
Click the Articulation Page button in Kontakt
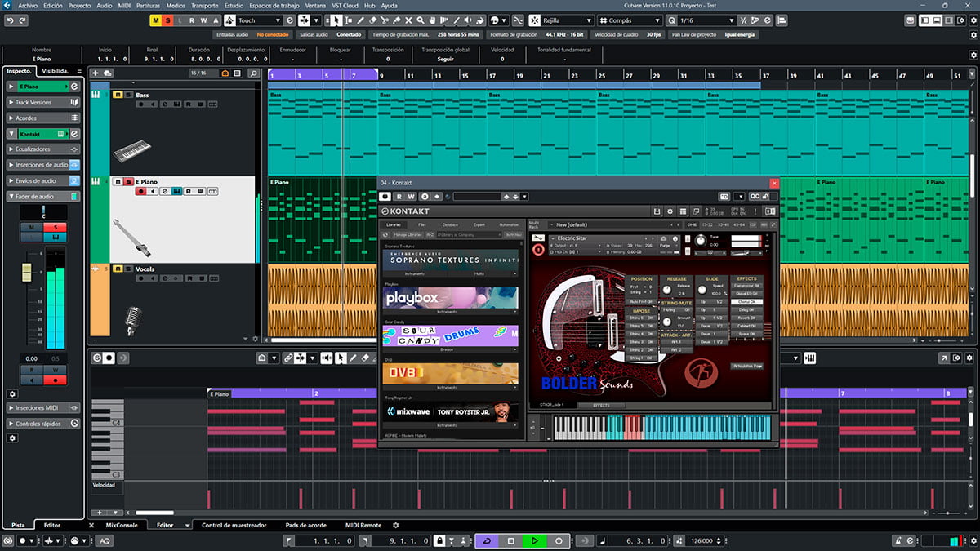(747, 366)
